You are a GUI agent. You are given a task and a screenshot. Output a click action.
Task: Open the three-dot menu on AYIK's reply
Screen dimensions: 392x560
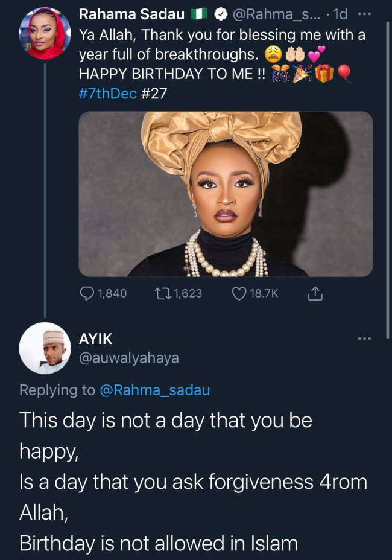click(364, 339)
